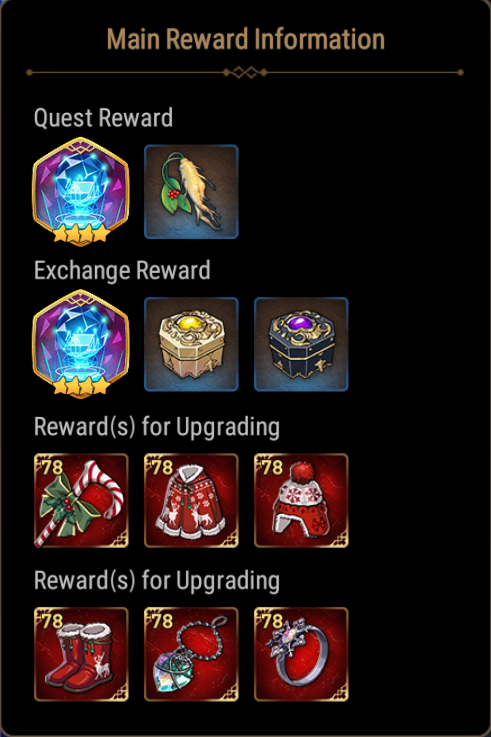Choose the level 78 red pom-pom beanie

click(x=301, y=501)
